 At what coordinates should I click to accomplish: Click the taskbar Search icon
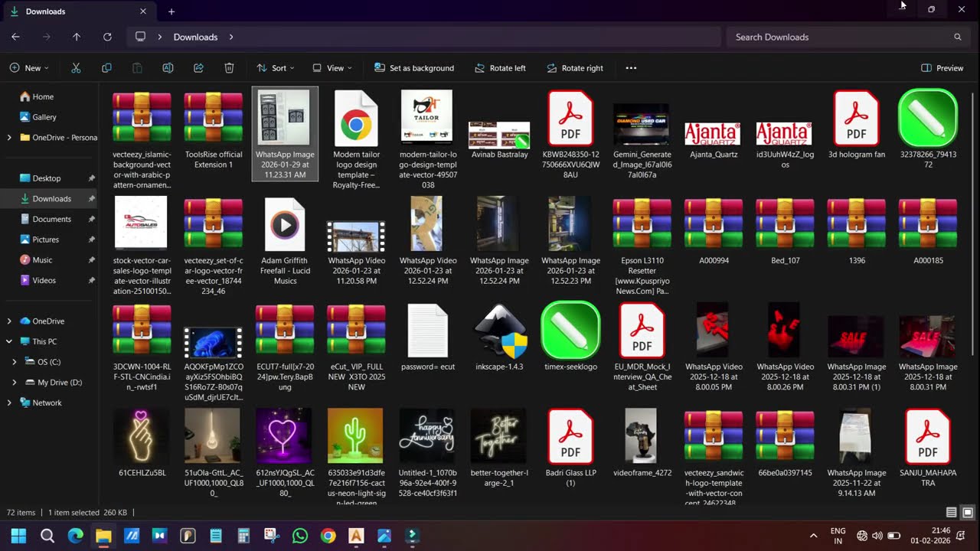click(x=47, y=536)
